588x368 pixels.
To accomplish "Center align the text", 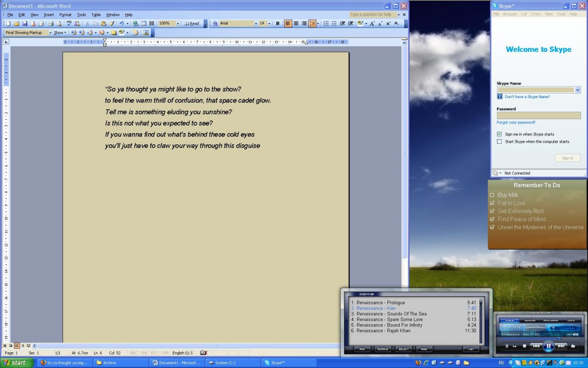I will 296,23.
